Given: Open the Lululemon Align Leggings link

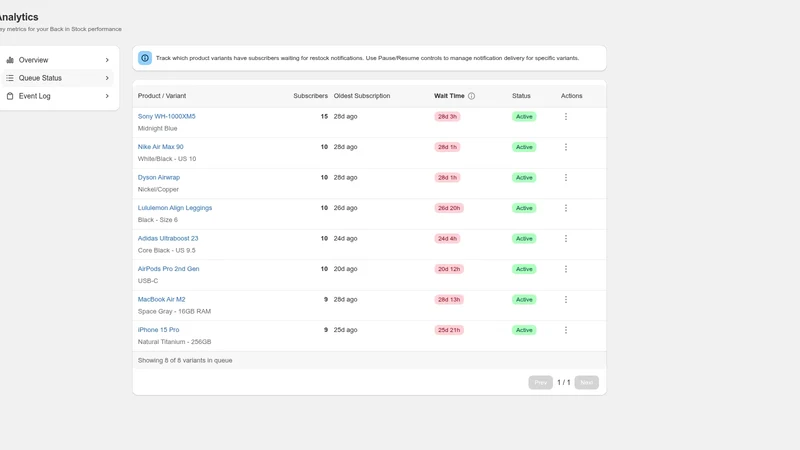Looking at the screenshot, I should pyautogui.click(x=174, y=208).
